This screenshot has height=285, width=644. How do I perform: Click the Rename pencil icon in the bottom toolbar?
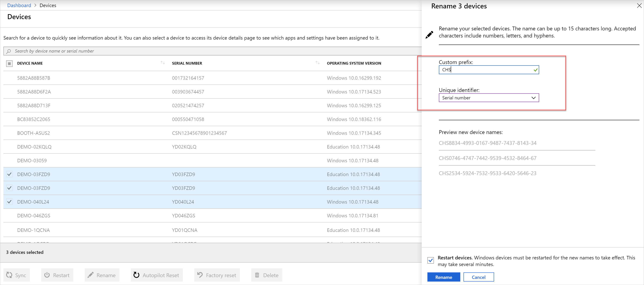pos(91,275)
